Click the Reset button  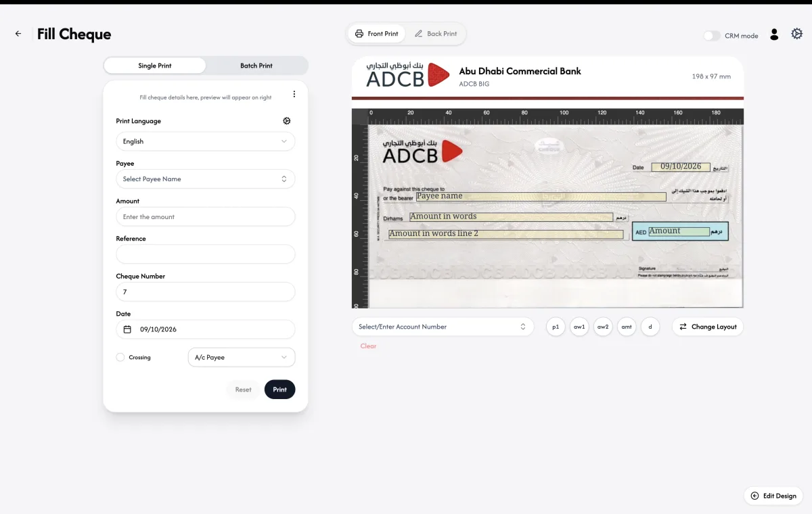tap(244, 390)
